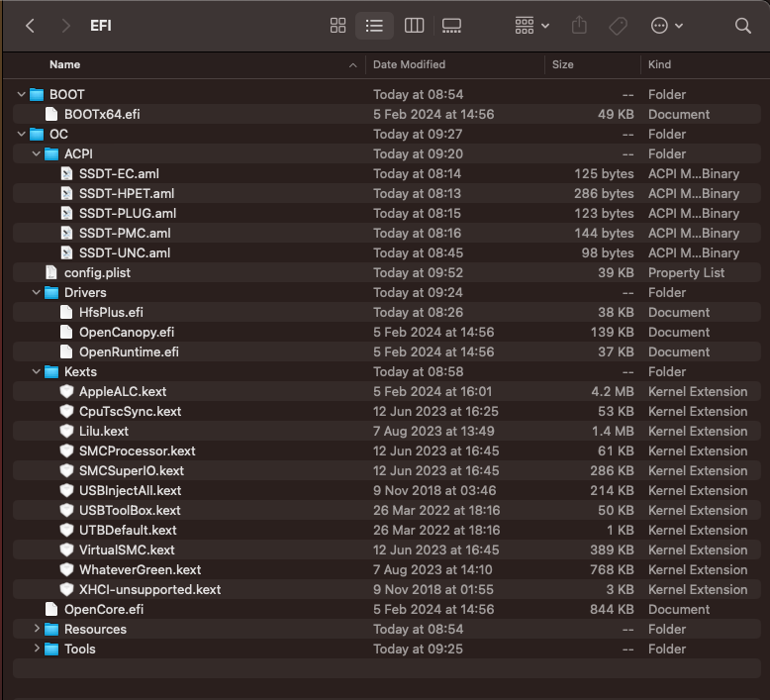Toggle sort direction arrow in Name column

[x=352, y=65]
